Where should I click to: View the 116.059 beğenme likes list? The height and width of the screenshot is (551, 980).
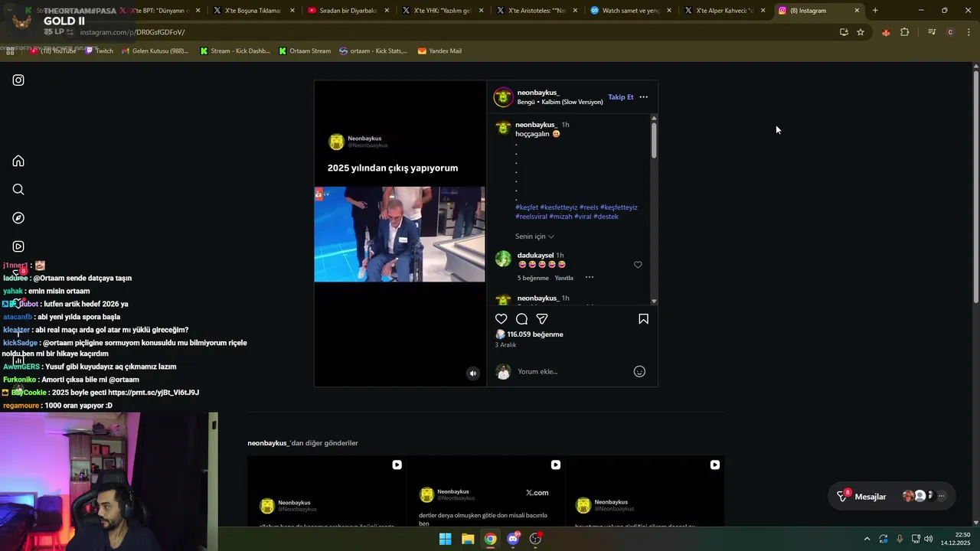[x=534, y=334]
